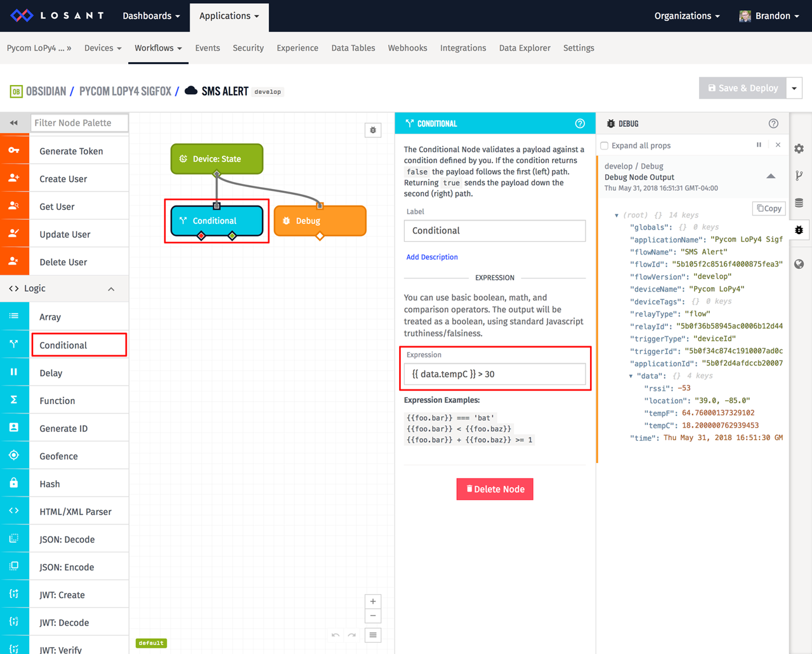Click Save & Deploy button
The width and height of the screenshot is (812, 654).
[742, 88]
